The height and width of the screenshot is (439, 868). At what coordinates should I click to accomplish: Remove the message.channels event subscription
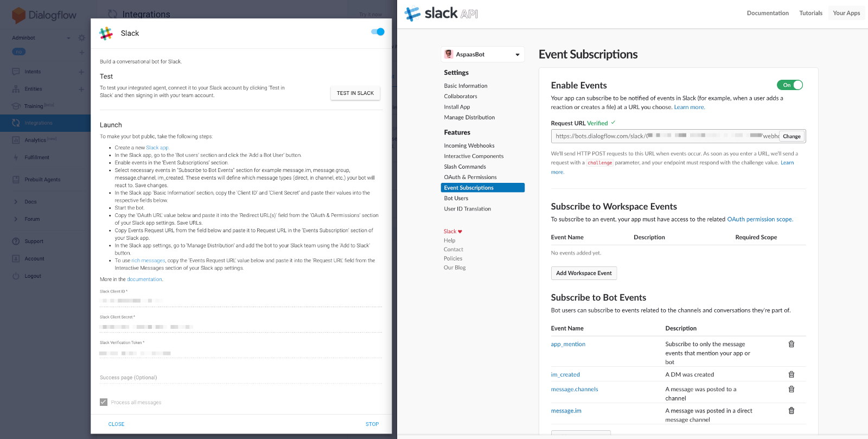pos(792,389)
